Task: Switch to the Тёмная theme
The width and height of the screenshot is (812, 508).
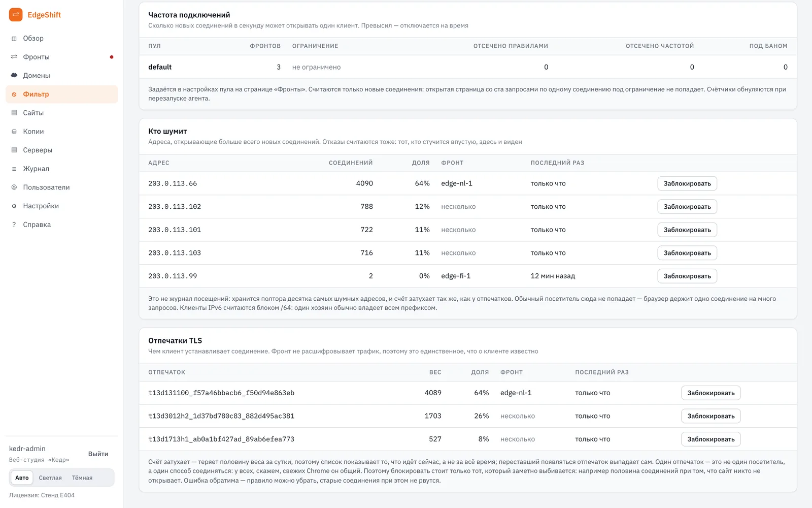Action: point(82,478)
